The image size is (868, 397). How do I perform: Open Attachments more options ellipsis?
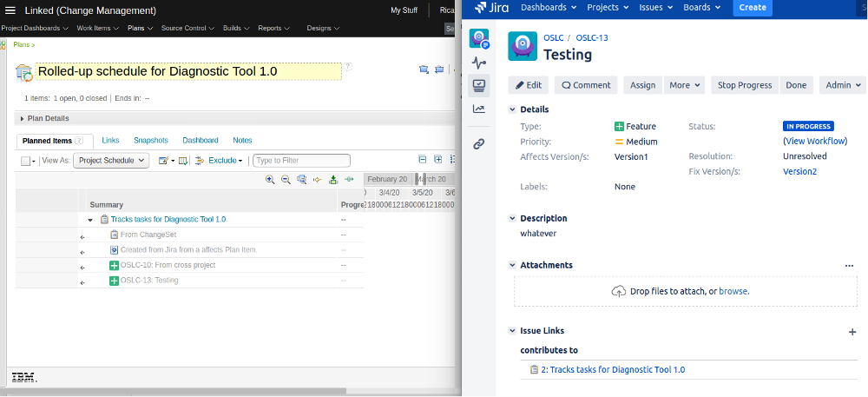849,266
